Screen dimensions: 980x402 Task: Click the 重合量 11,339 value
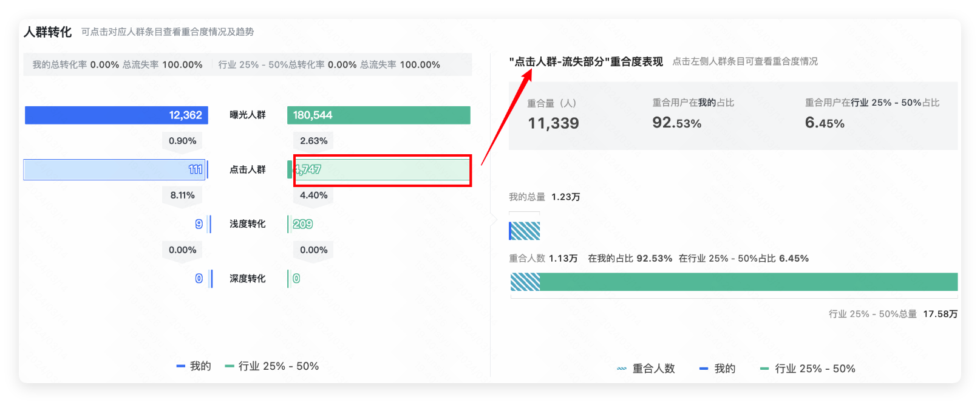[x=553, y=123]
